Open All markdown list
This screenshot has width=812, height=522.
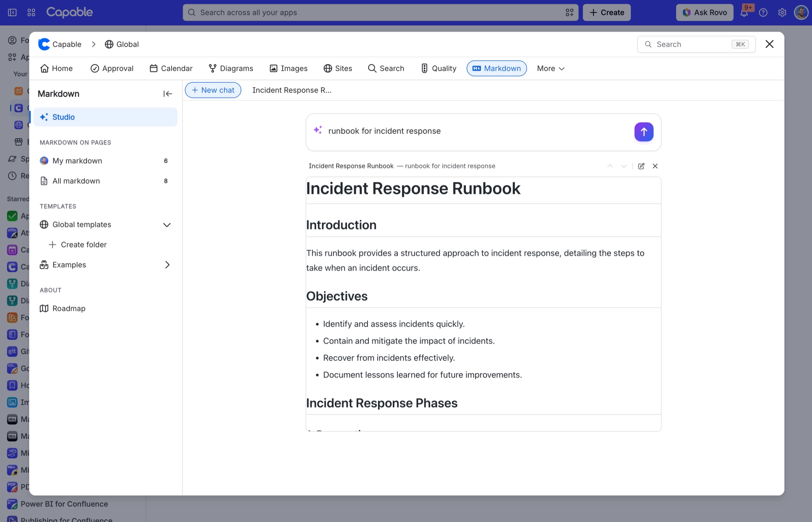106,181
